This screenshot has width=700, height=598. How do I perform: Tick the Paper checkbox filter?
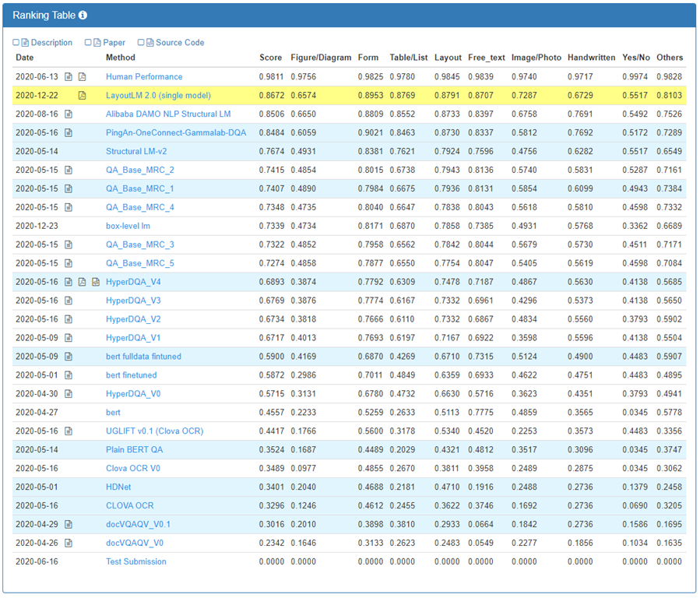[x=88, y=43]
